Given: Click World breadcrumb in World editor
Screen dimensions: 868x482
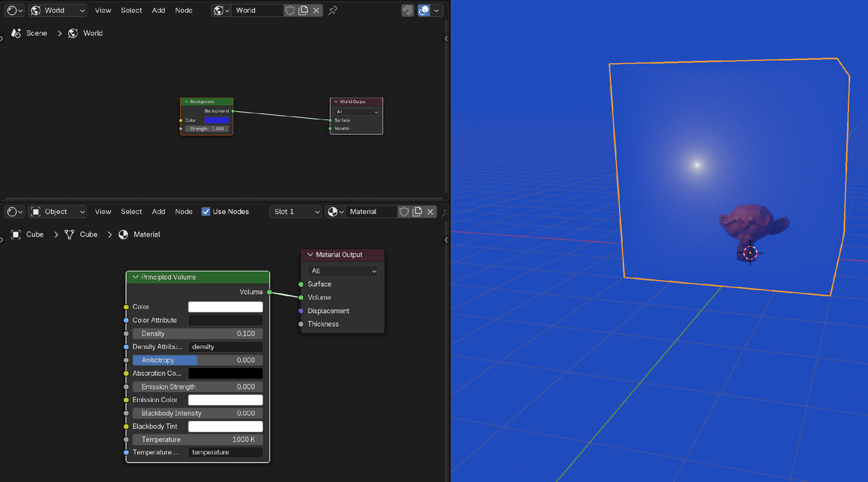Looking at the screenshot, I should [x=86, y=33].
